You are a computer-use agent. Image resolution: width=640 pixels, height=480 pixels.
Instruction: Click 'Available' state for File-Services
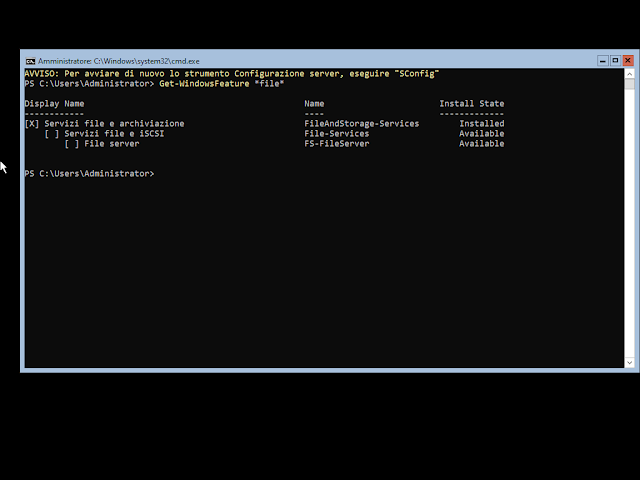[482, 134]
